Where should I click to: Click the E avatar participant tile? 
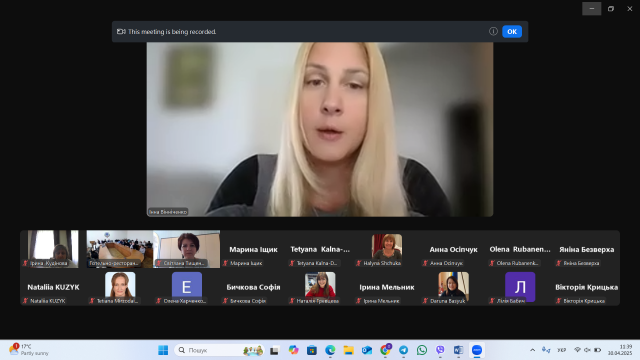(x=187, y=287)
